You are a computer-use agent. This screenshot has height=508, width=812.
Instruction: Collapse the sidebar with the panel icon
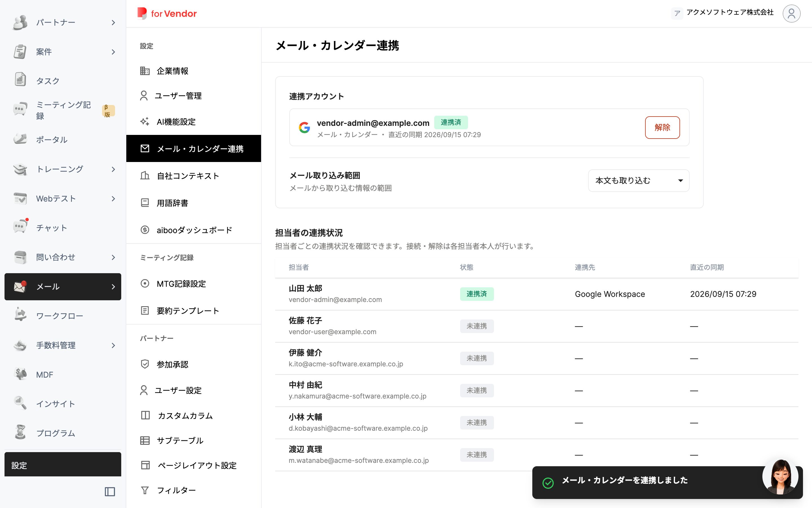tap(110, 492)
